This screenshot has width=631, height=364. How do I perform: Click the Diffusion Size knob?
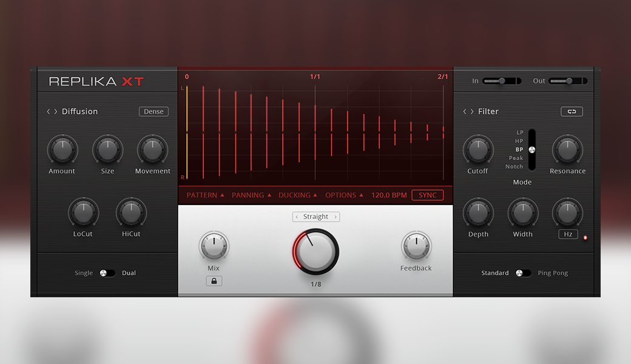click(x=107, y=150)
